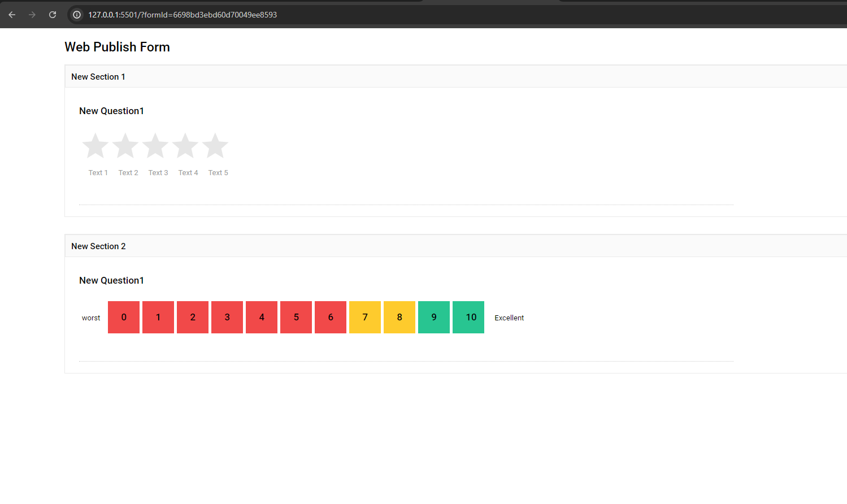Click the site info icon in address bar
The width and height of the screenshot is (847, 504).
pos(77,15)
